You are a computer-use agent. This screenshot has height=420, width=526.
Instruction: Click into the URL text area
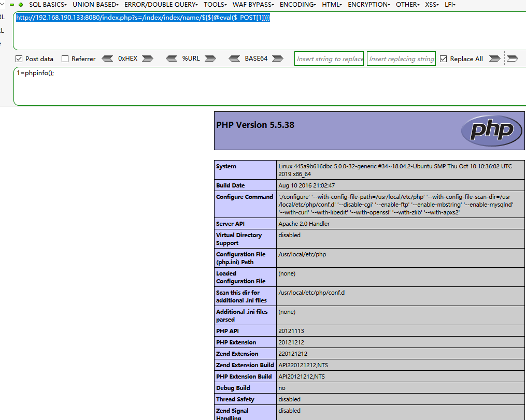click(269, 31)
